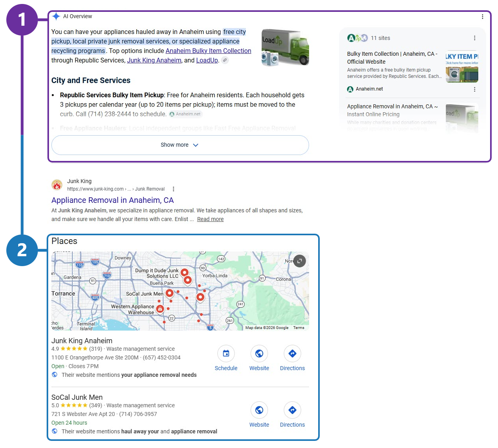This screenshot has height=448, width=498.
Task: Click the source link chip after LoadUp
Action: pos(225,60)
